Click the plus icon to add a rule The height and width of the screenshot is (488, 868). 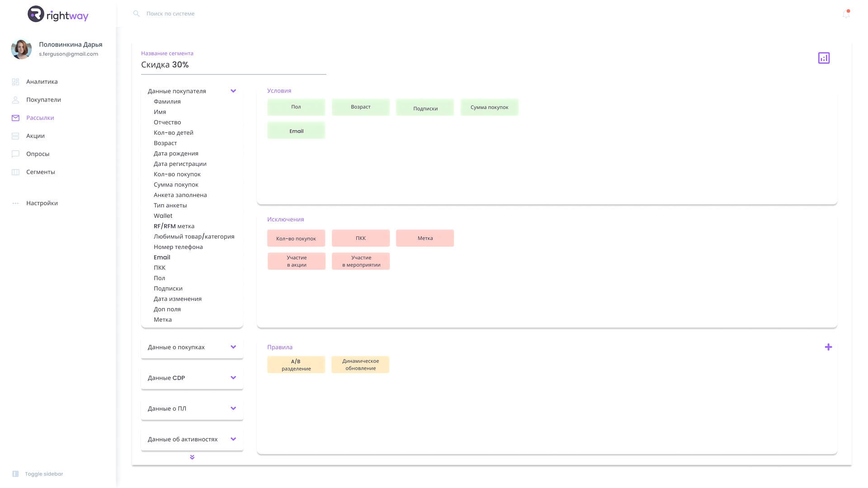point(828,347)
